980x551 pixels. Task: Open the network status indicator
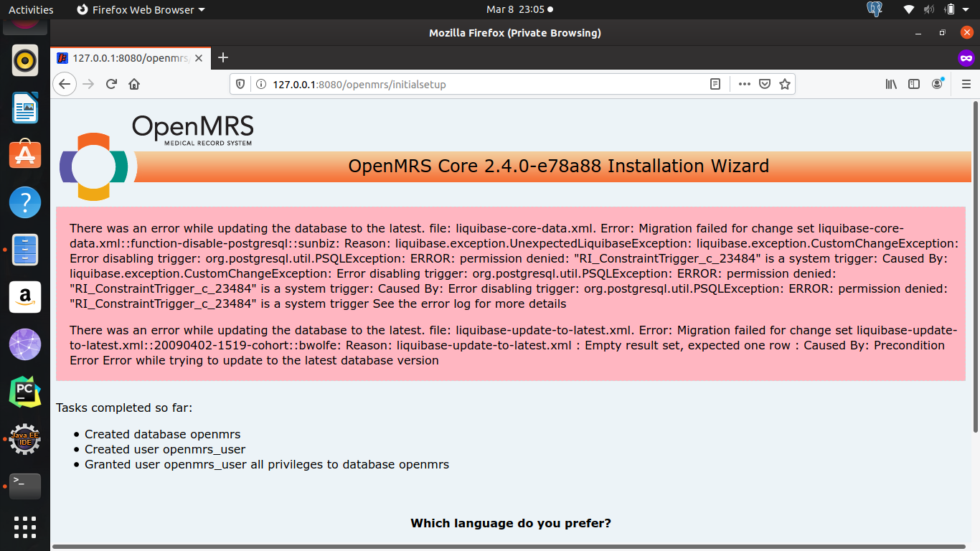click(x=909, y=10)
